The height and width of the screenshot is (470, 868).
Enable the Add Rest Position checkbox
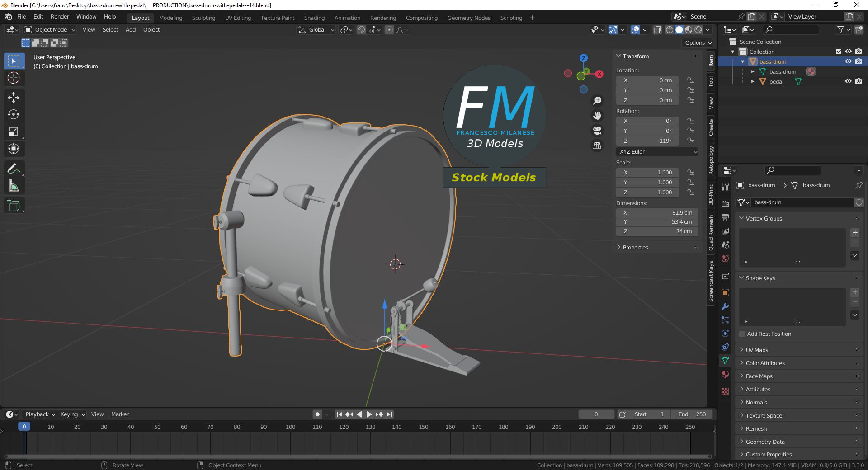point(742,334)
